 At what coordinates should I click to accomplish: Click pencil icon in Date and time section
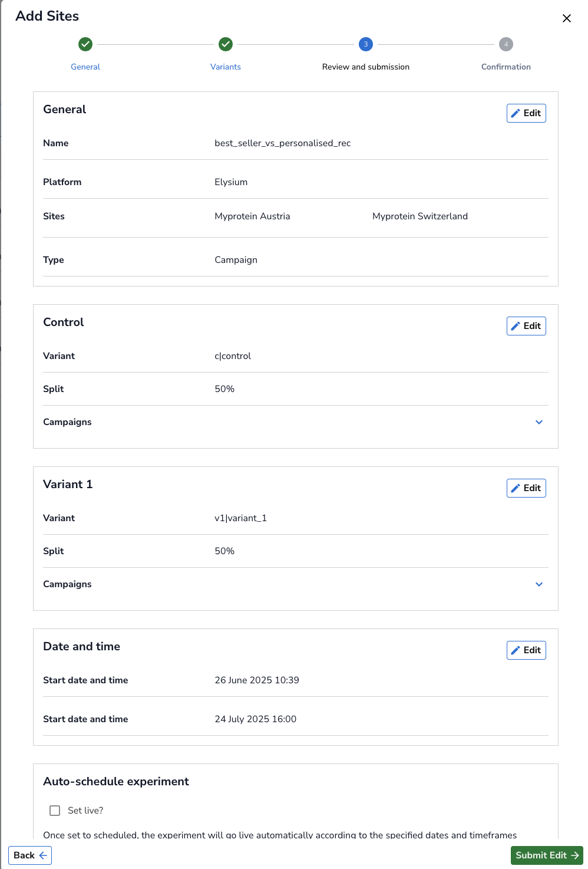pyautogui.click(x=516, y=650)
